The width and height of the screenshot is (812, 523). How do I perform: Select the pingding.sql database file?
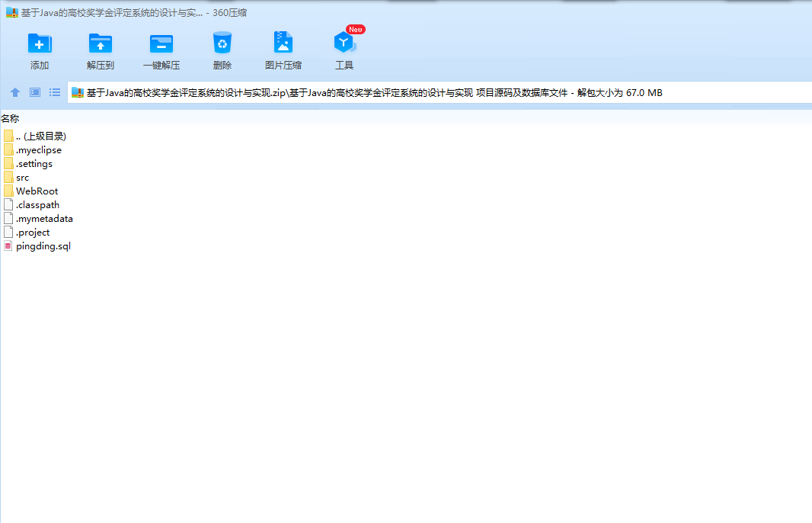[x=43, y=245]
